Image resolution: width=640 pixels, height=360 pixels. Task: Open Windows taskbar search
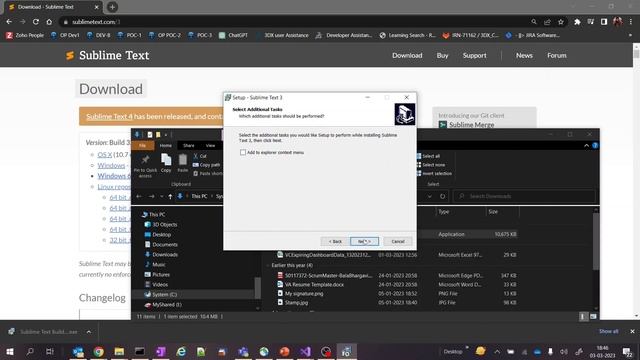[x=30, y=351]
